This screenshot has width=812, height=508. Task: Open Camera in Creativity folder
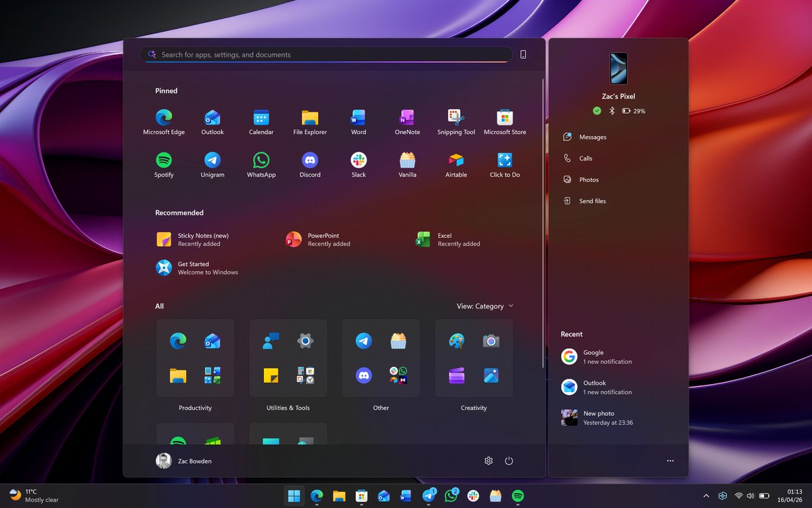click(x=491, y=341)
